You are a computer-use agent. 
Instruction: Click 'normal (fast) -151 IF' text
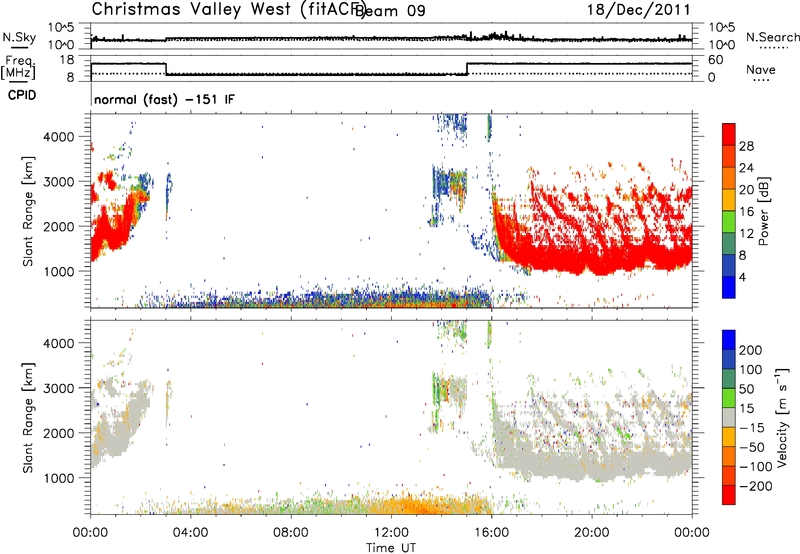click(164, 99)
